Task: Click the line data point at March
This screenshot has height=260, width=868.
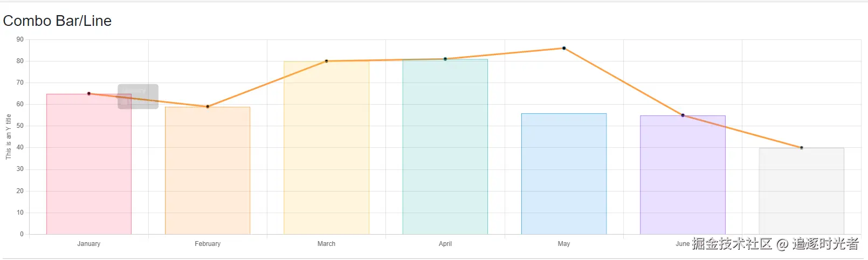Action: coord(326,61)
